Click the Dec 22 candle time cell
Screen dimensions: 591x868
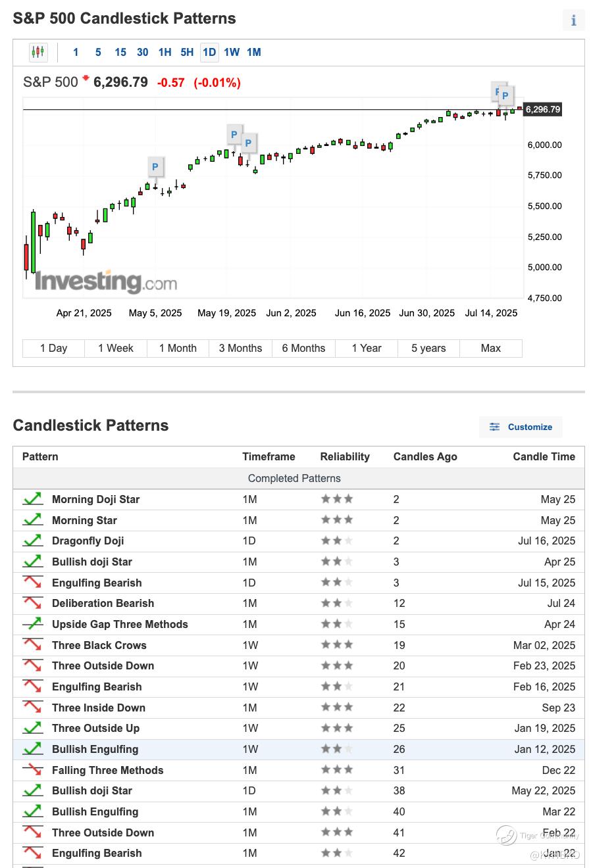pos(559,770)
